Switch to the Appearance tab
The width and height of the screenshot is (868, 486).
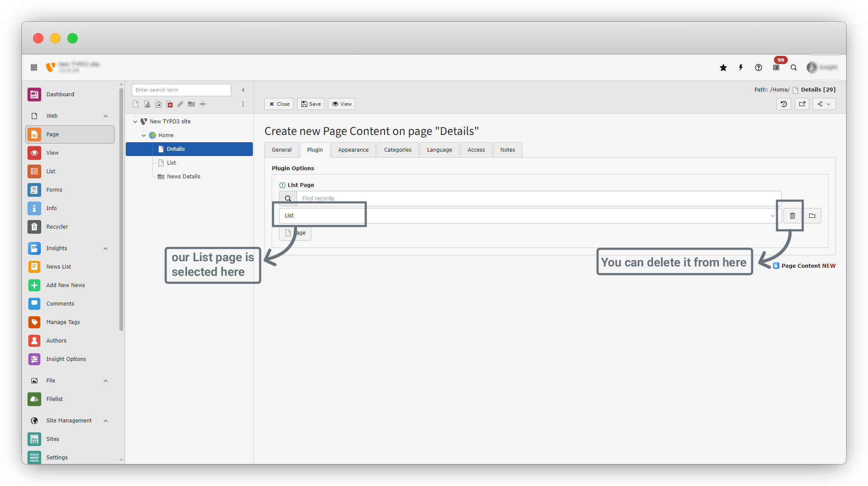(x=353, y=150)
